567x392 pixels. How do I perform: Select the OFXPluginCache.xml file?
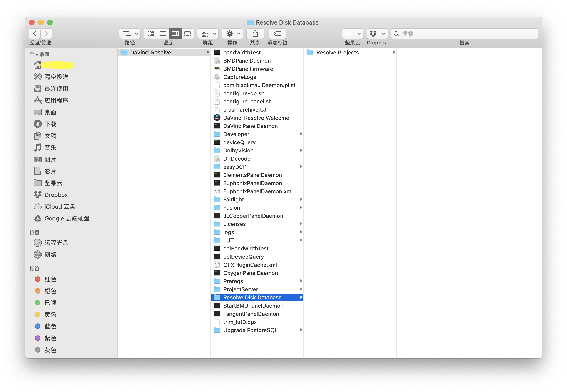coord(250,265)
